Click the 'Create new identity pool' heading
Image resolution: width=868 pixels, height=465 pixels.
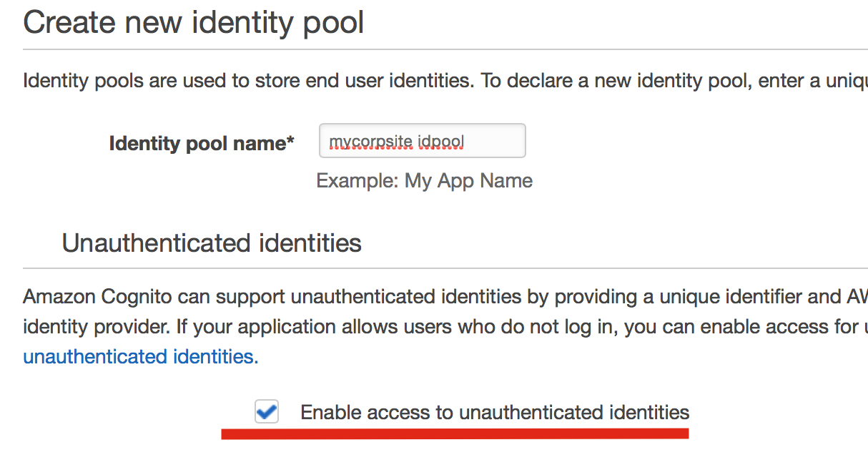(x=194, y=22)
